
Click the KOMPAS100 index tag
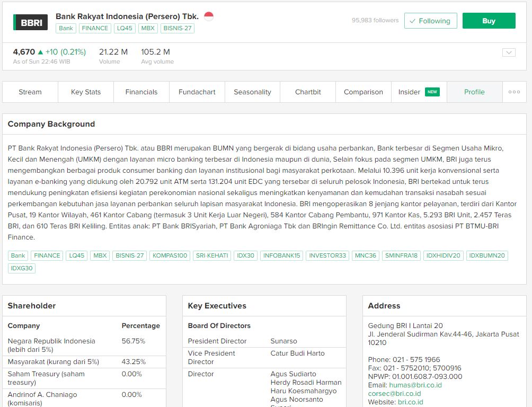170,255
